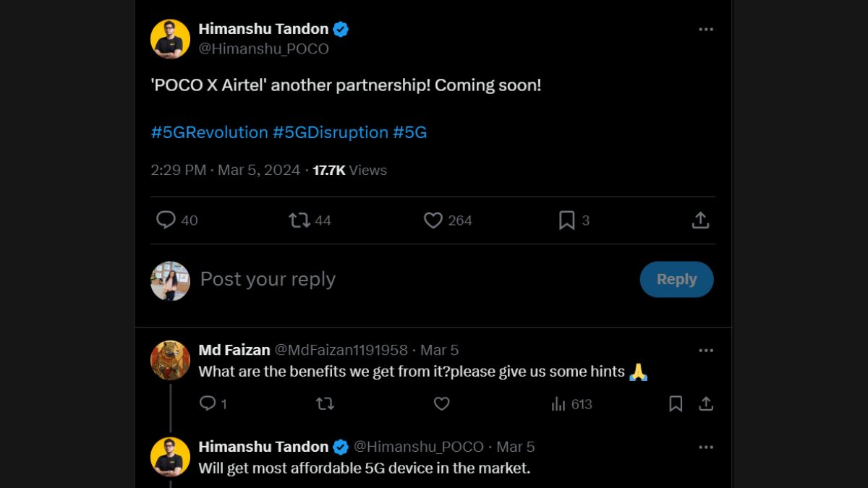View analytics for Md Faizan's comment

pos(558,403)
